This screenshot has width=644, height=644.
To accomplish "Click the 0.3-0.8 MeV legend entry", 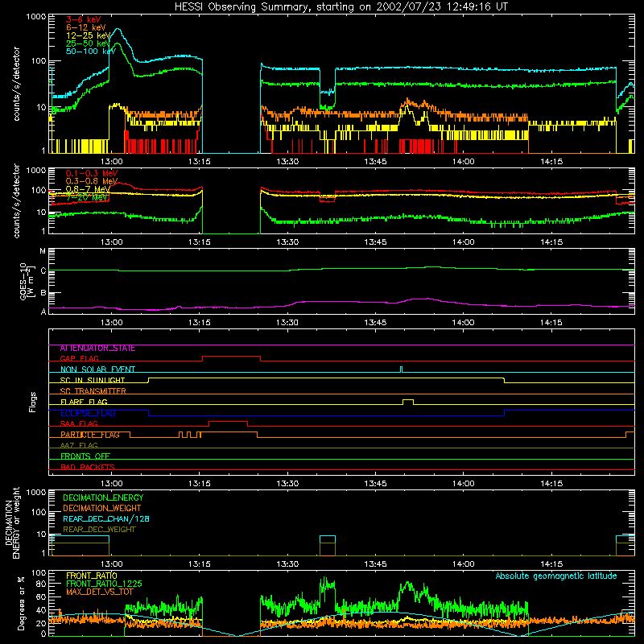I will pos(92,181).
